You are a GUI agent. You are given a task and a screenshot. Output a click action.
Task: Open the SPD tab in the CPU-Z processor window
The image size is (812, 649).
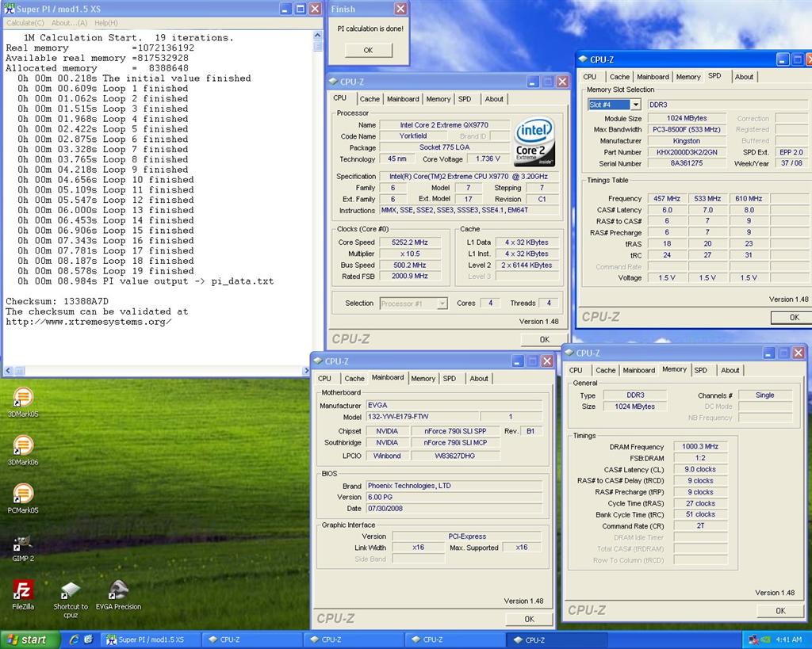[465, 99]
